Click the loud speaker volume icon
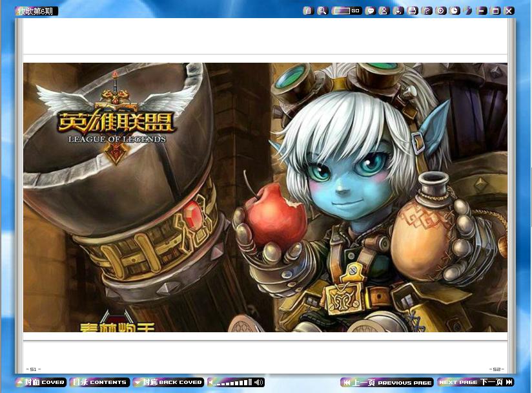This screenshot has height=393, width=532. point(258,383)
